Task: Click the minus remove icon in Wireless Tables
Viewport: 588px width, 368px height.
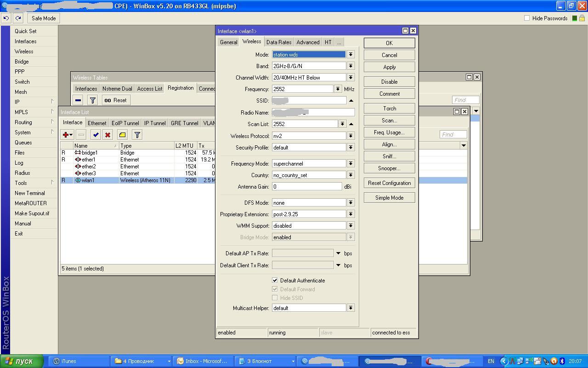Action: coord(78,100)
